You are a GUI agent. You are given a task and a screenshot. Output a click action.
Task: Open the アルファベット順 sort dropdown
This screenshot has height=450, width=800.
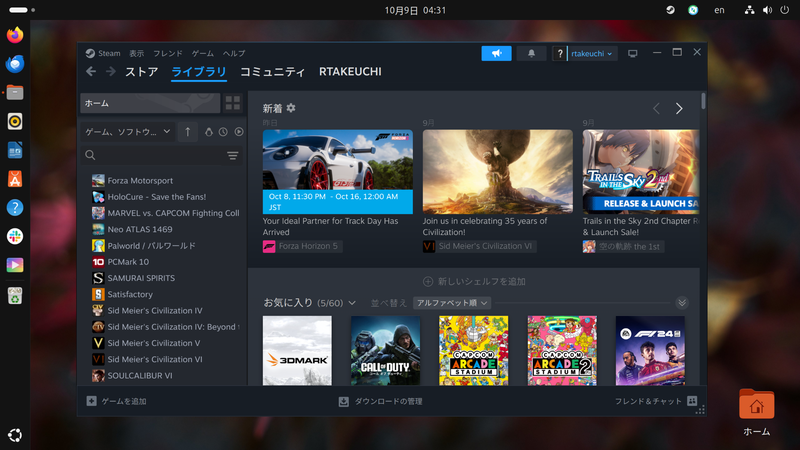pos(452,303)
